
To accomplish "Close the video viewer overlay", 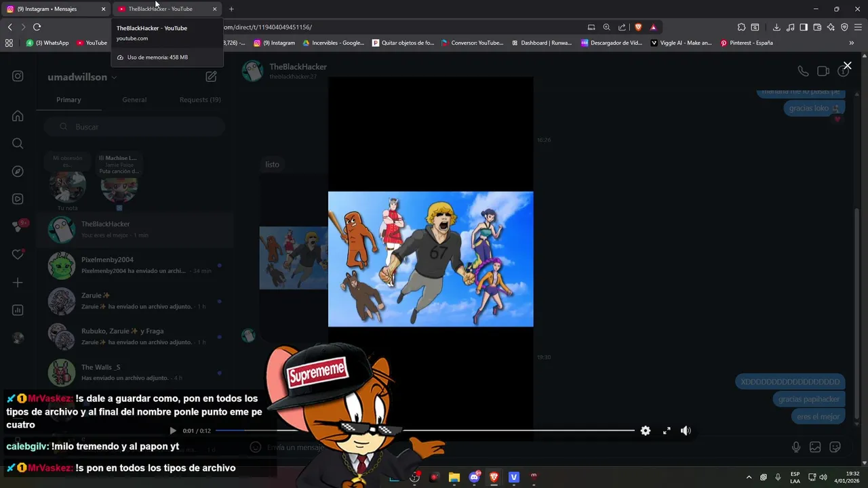I will (x=847, y=66).
